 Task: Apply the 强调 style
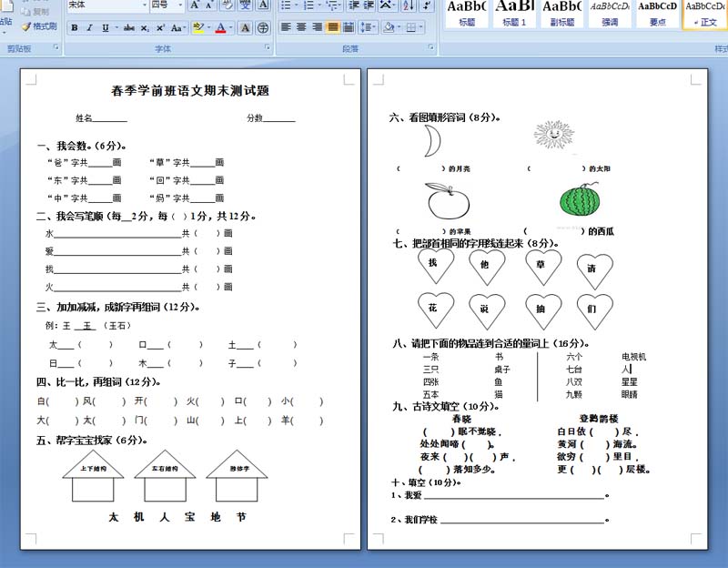[610, 14]
